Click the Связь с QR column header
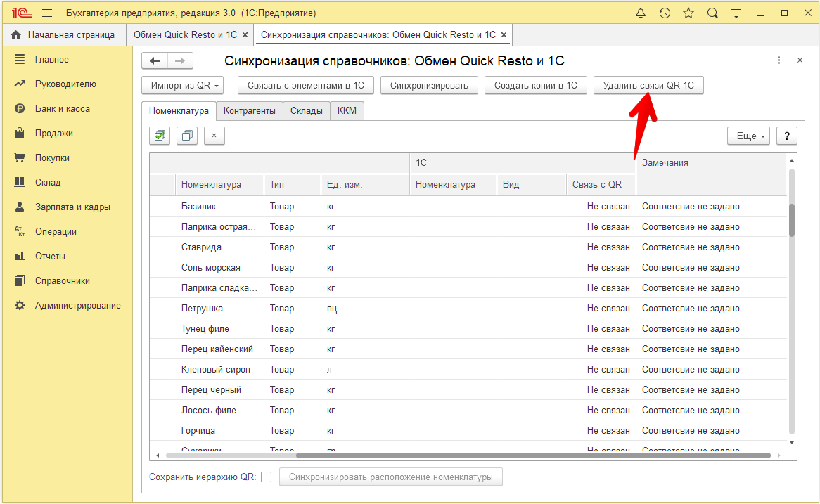The width and height of the screenshot is (820, 504). [601, 185]
